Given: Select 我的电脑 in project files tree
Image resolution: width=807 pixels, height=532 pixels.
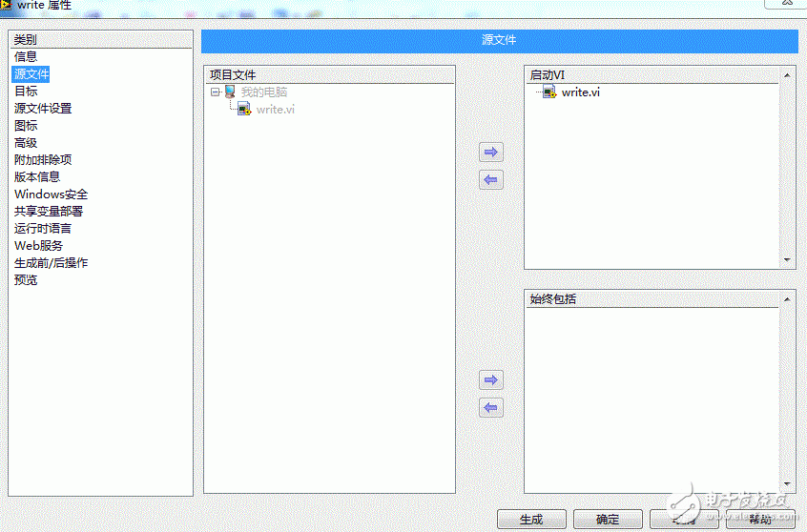Looking at the screenshot, I should click(264, 92).
